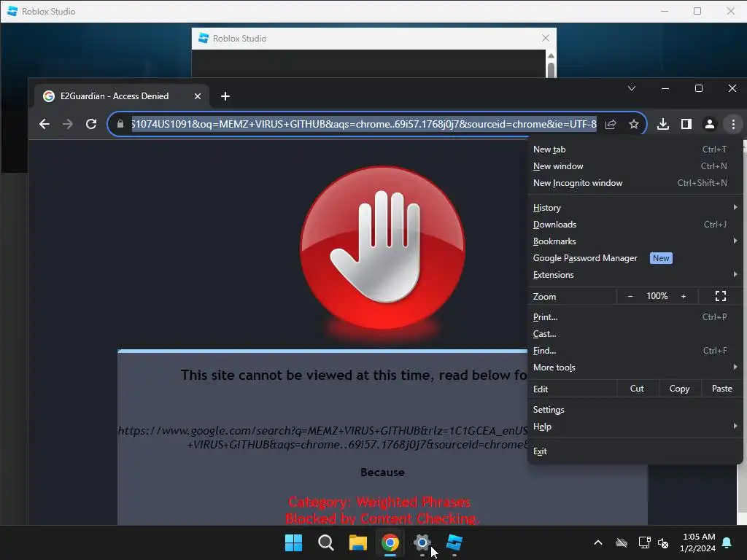
Task: Switch to Roblox Studio from the taskbar
Action: point(454,542)
